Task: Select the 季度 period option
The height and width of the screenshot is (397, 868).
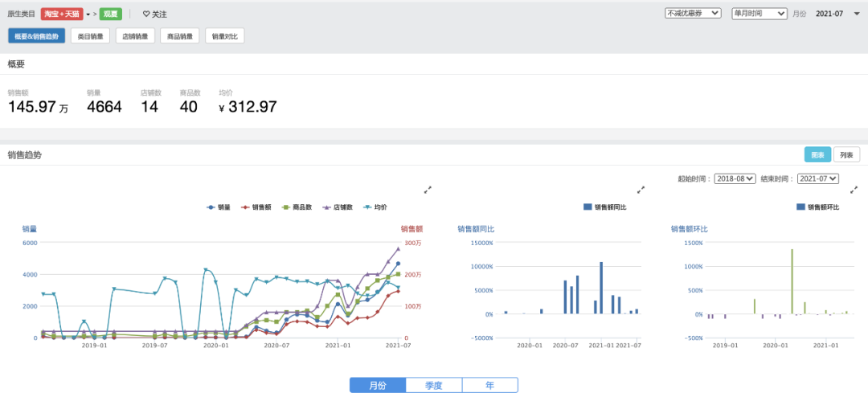Action: coord(434,386)
